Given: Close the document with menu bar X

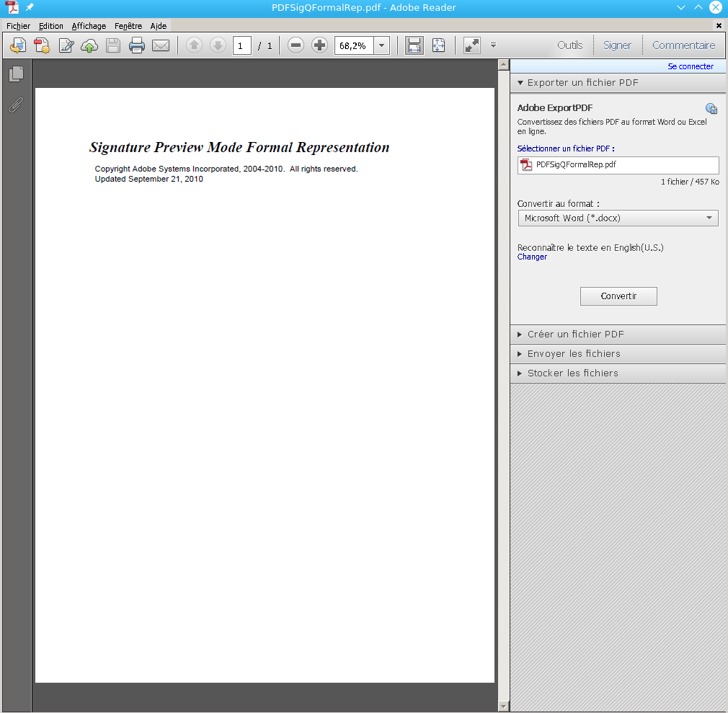Looking at the screenshot, I should pos(719,25).
